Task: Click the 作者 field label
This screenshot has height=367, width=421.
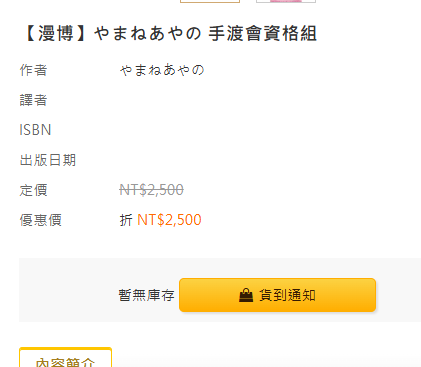Action: point(33,70)
